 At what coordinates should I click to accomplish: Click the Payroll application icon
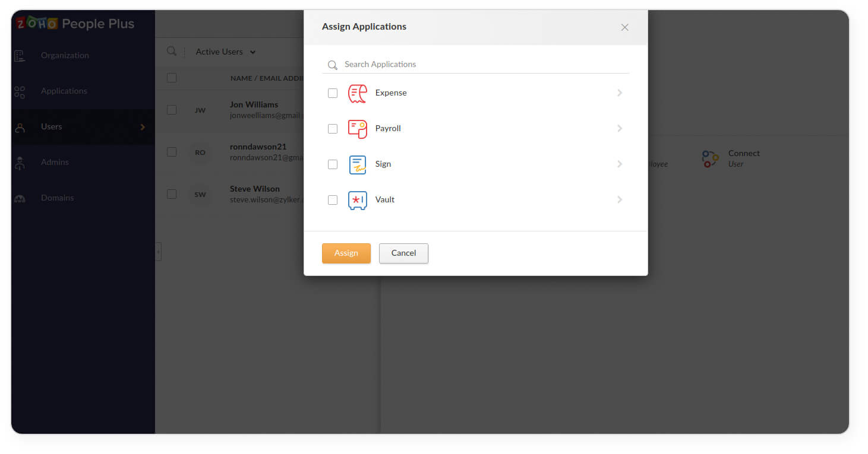tap(357, 129)
